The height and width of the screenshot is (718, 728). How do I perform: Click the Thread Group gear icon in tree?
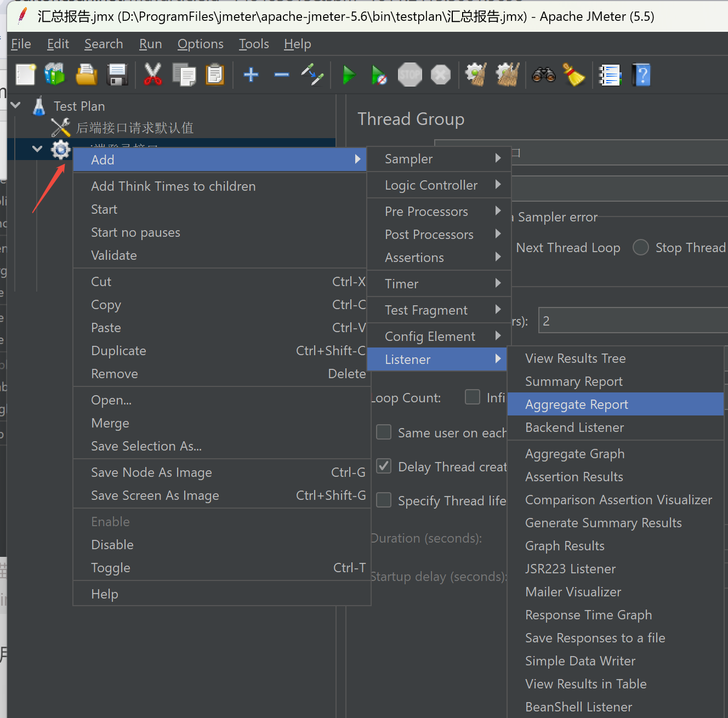[x=61, y=149]
